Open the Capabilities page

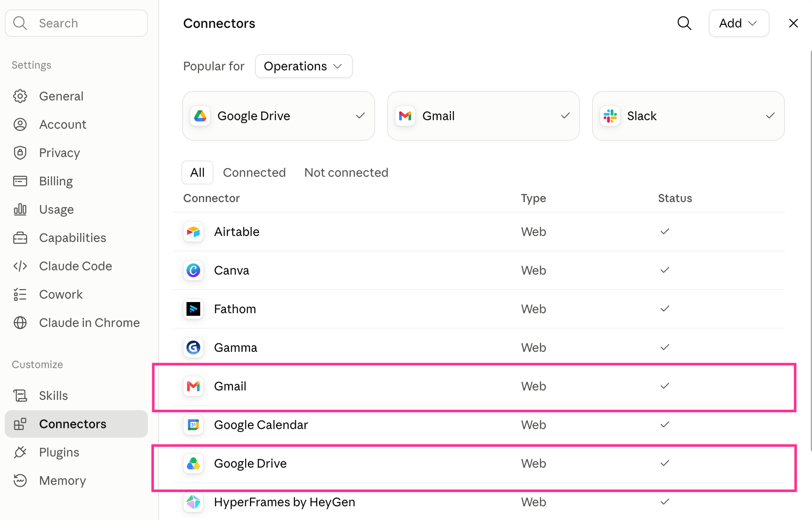tap(76, 238)
